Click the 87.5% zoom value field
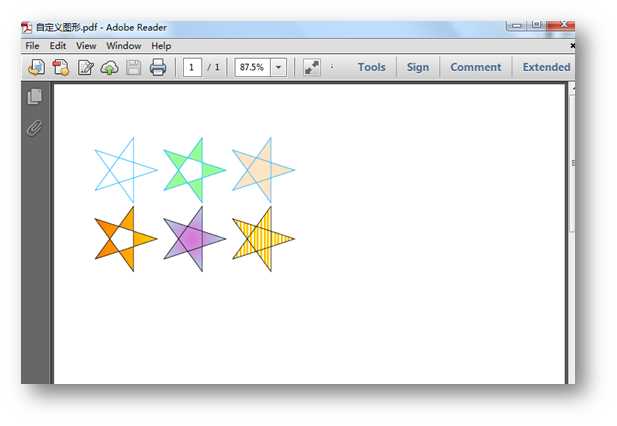Screen dimensions: 617x426 253,67
